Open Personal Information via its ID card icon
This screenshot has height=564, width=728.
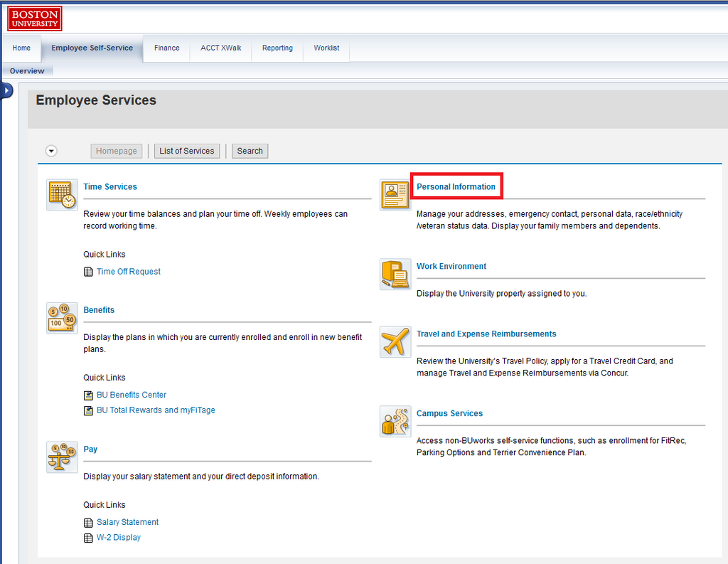coord(395,194)
